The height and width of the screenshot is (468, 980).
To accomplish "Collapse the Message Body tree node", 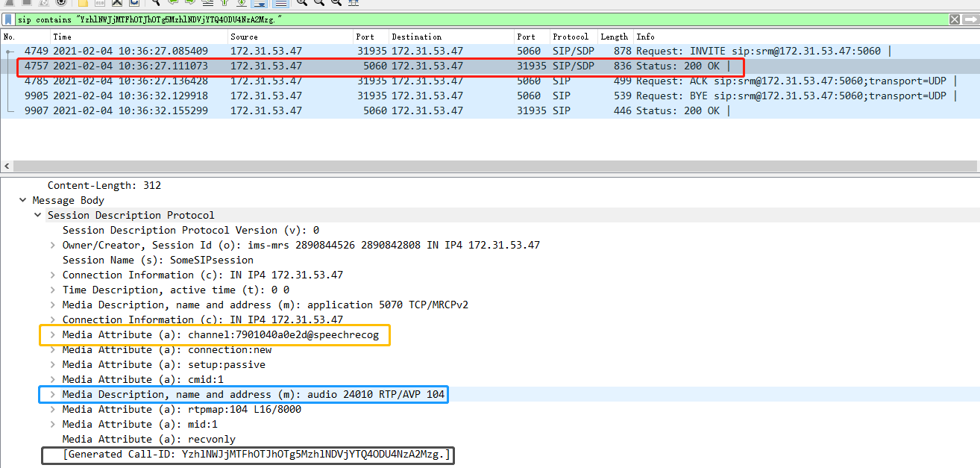I will [22, 200].
